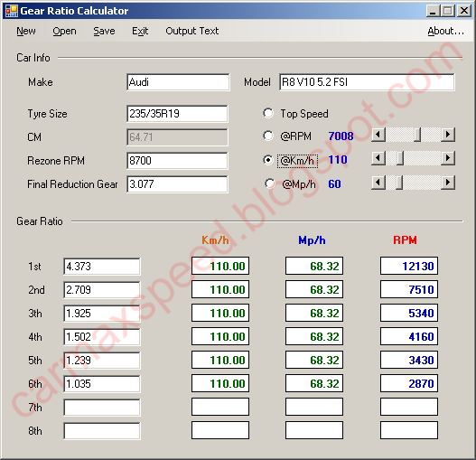Close the Gear Ratio Calculator window

(x=464, y=11)
